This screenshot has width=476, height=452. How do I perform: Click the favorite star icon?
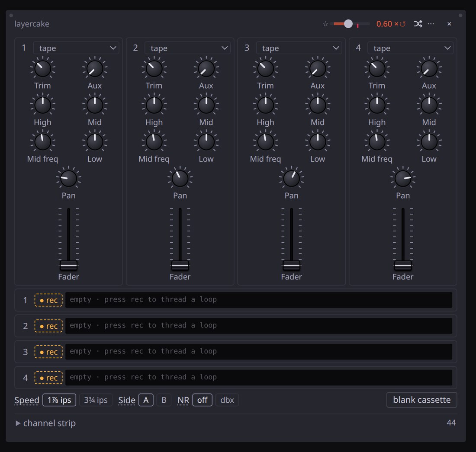tap(325, 24)
